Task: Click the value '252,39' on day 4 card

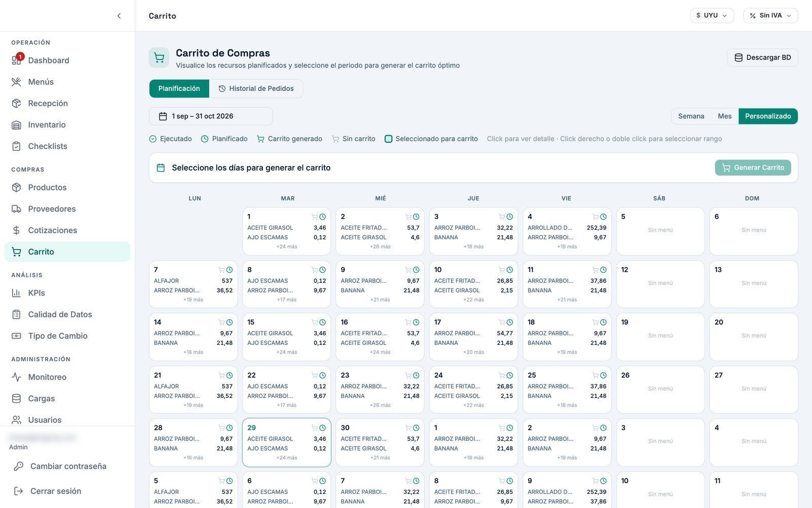Action: click(596, 228)
